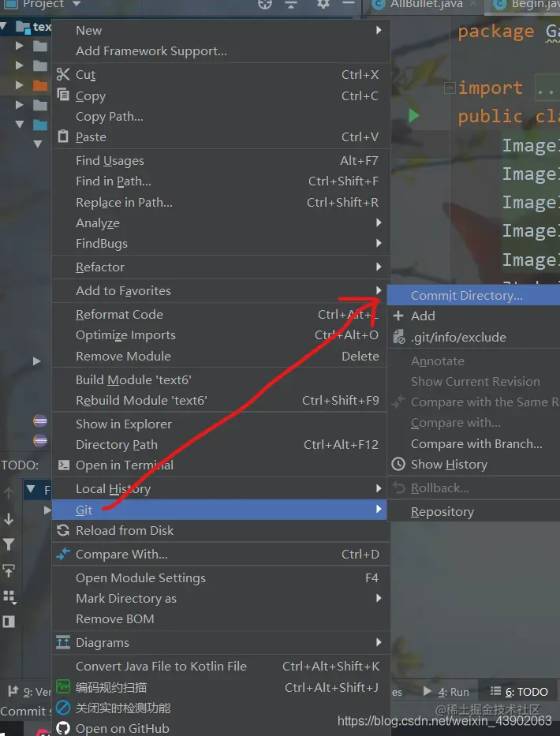Click the locate target icon in Project toolbar
The image size is (560, 736).
coord(265,4)
